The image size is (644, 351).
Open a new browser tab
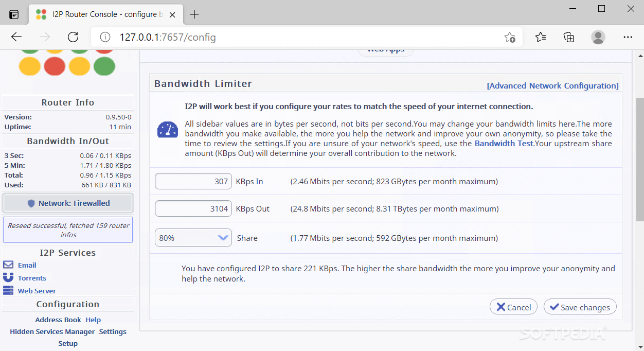pos(194,14)
